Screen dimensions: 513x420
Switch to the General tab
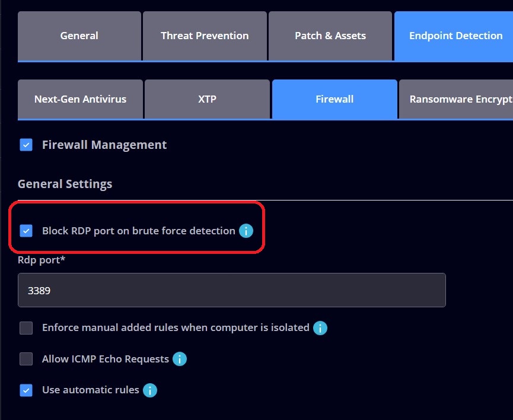point(79,36)
